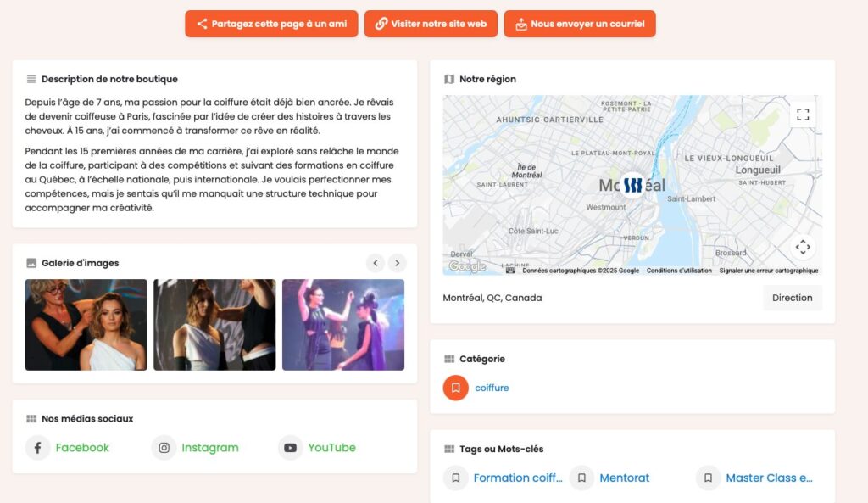This screenshot has height=503, width=868.
Task: Click Nous envoyer un courriel button
Action: click(580, 24)
